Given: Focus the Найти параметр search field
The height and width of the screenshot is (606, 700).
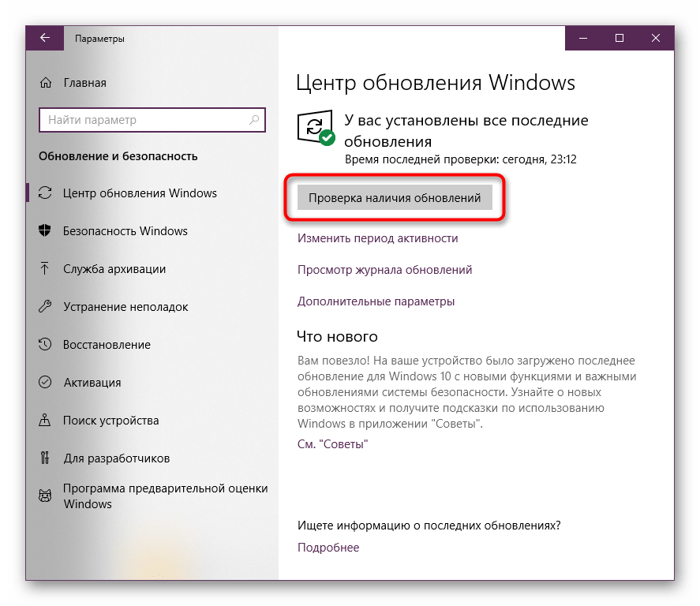Looking at the screenshot, I should (x=152, y=120).
